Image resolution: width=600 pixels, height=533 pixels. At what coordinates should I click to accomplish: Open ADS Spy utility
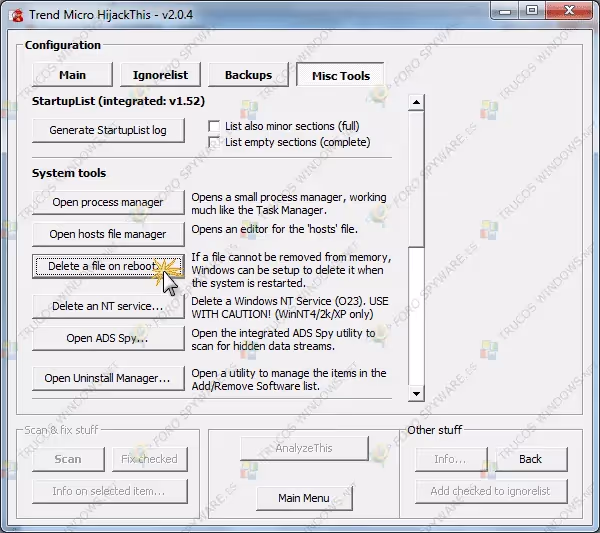pyautogui.click(x=108, y=338)
